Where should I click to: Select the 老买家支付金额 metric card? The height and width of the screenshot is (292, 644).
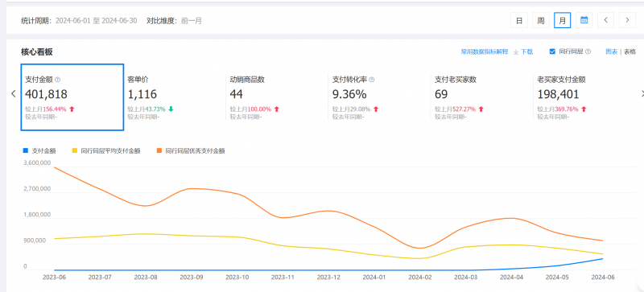pos(585,97)
